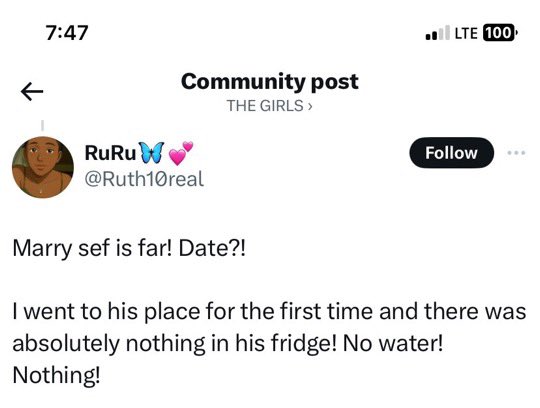
Task: Tap the final 'Nothing!' line of post
Action: pos(56,375)
